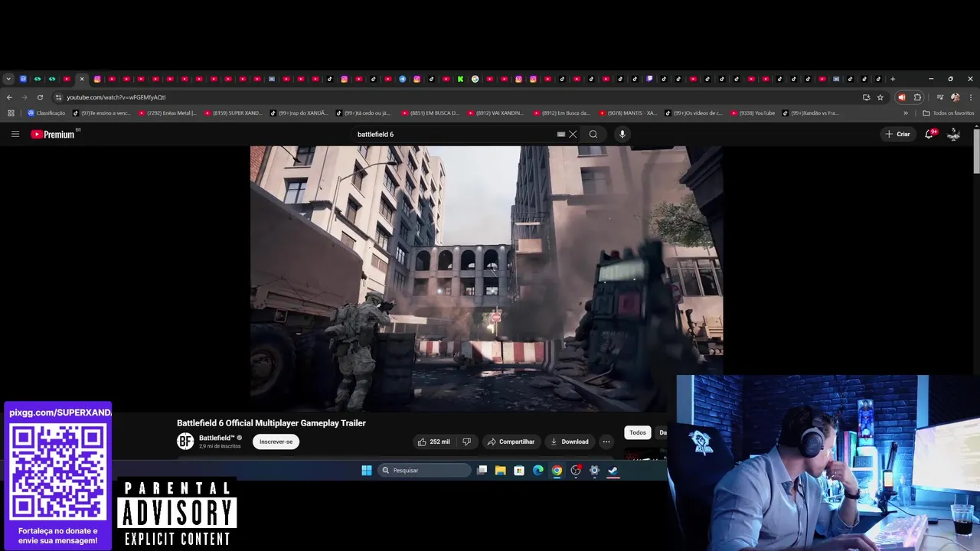Screen dimensions: 980x551
Task: Toggle the red mute-tab extension
Action: tap(901, 97)
